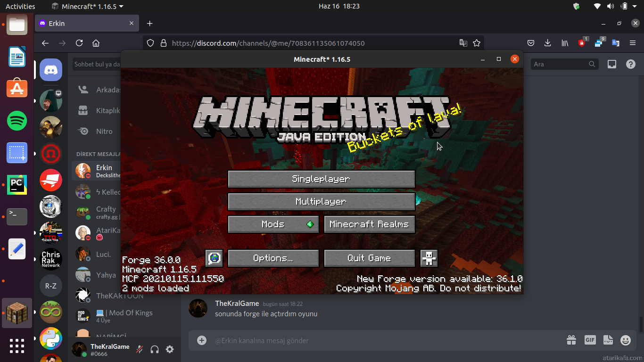Viewport: 644px width, 362px height.
Task: Open the Arkadaşlar friends entry in Discord
Action: 97,90
